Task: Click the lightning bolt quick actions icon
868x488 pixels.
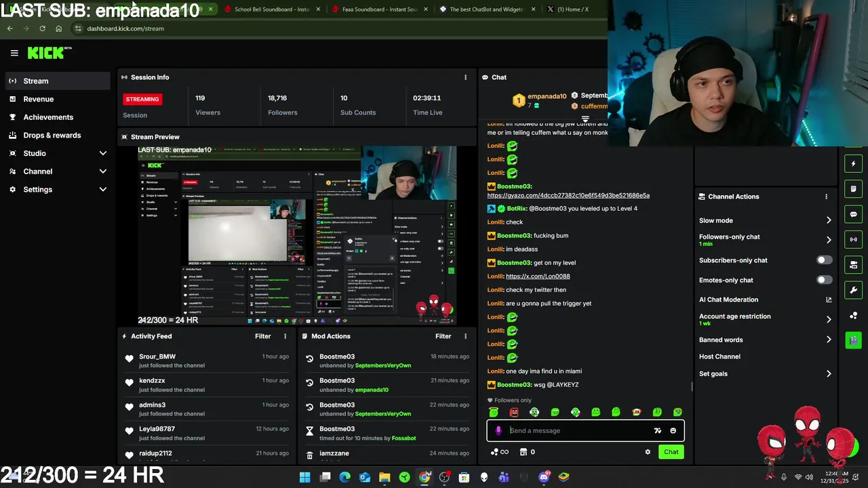Action: click(x=853, y=163)
